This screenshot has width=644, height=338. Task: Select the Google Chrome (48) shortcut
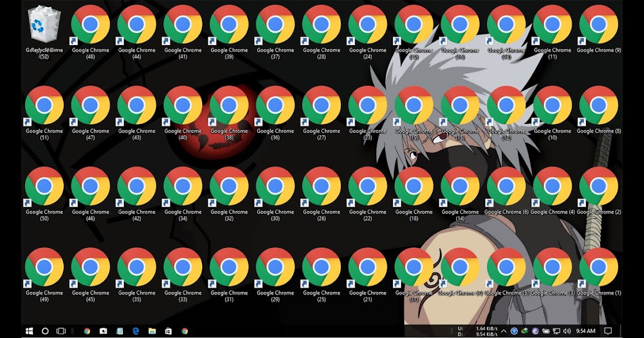(91, 32)
